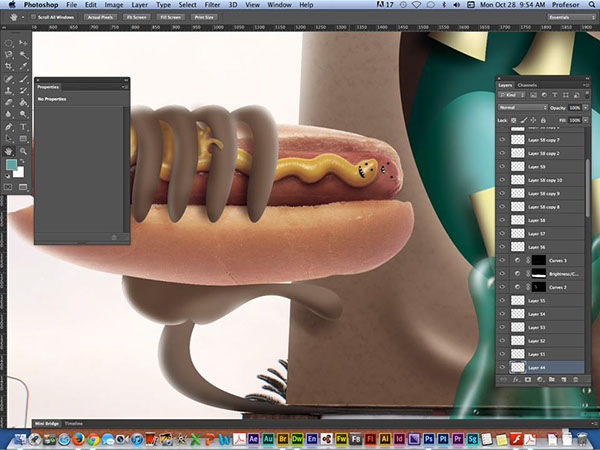Select the Rectangle shape tool

(x=23, y=138)
